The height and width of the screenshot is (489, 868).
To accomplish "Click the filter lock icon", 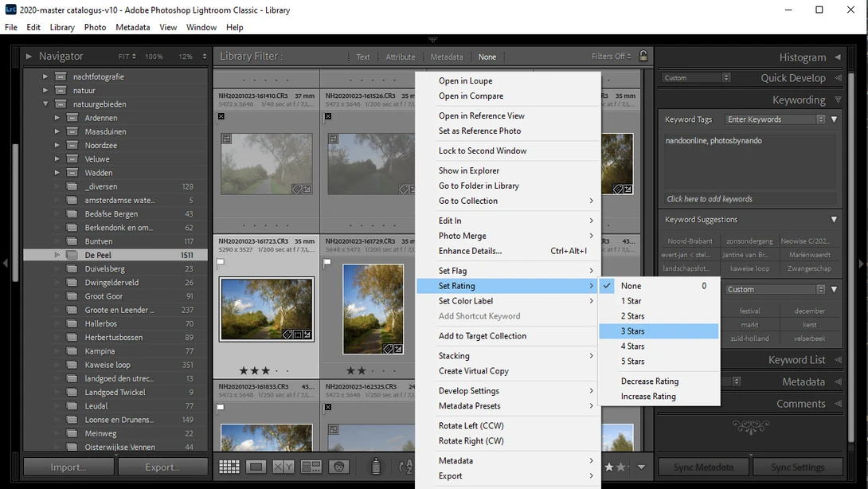I will click(643, 56).
